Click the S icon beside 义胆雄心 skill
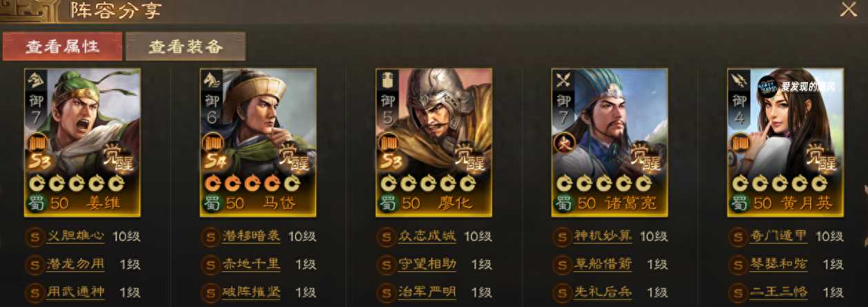The height and width of the screenshot is (307, 868). (33, 236)
